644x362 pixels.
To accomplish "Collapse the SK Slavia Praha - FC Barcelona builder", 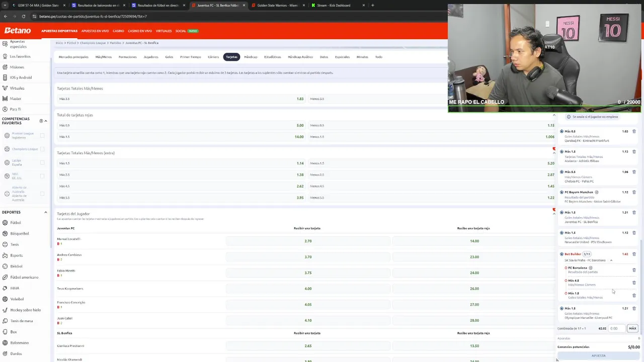I will point(611,260).
